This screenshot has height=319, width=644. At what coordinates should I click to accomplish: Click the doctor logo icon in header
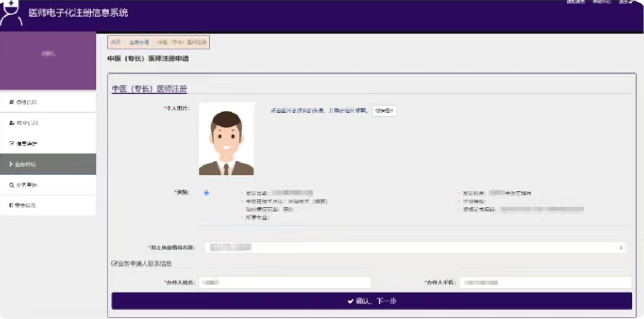coord(11,13)
